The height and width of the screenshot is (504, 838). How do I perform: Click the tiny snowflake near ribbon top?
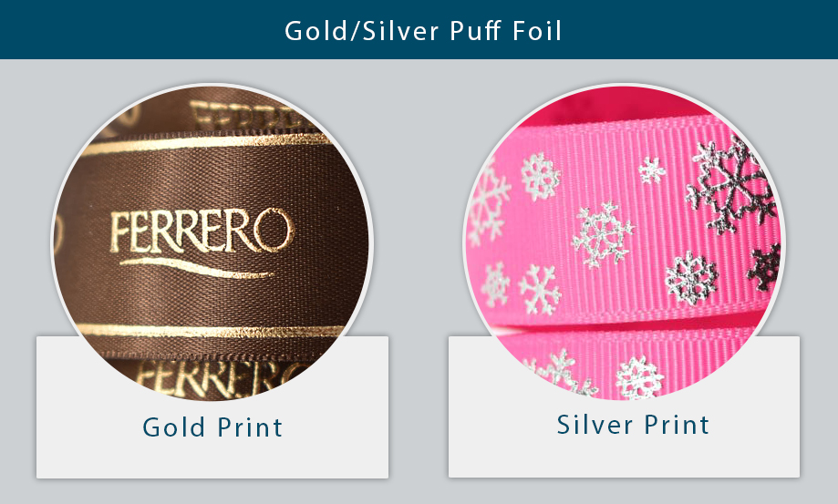(x=652, y=170)
